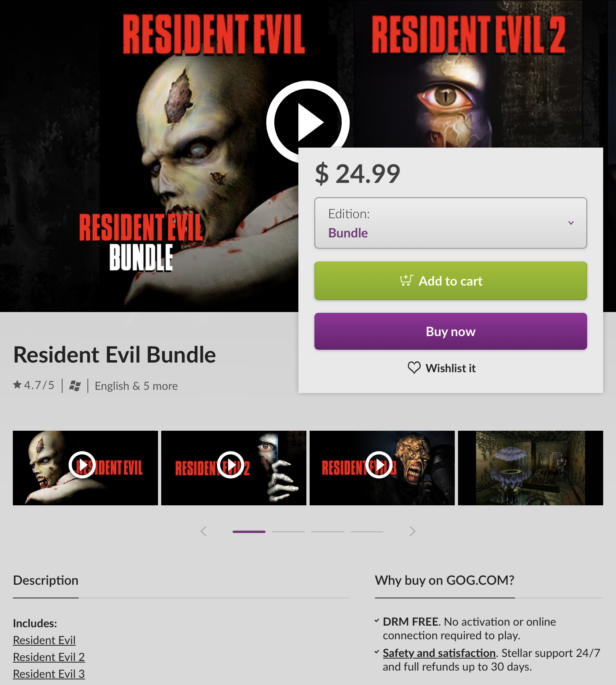Jump to second gallery page indicator

pos(288,531)
